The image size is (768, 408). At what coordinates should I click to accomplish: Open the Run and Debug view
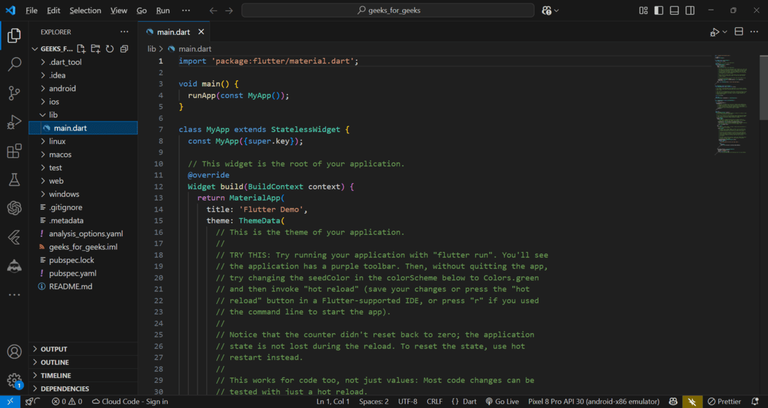pyautogui.click(x=14, y=122)
